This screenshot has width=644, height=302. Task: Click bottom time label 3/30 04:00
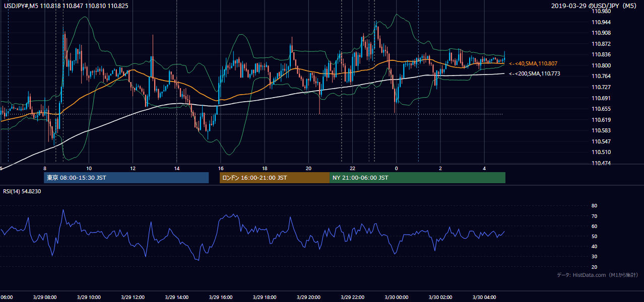pos(484,297)
